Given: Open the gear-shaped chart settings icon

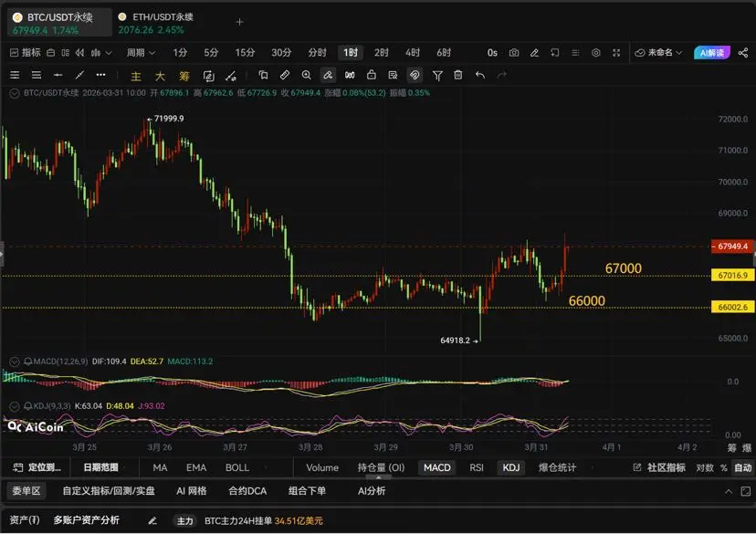Looking at the screenshot, I should click(596, 53).
